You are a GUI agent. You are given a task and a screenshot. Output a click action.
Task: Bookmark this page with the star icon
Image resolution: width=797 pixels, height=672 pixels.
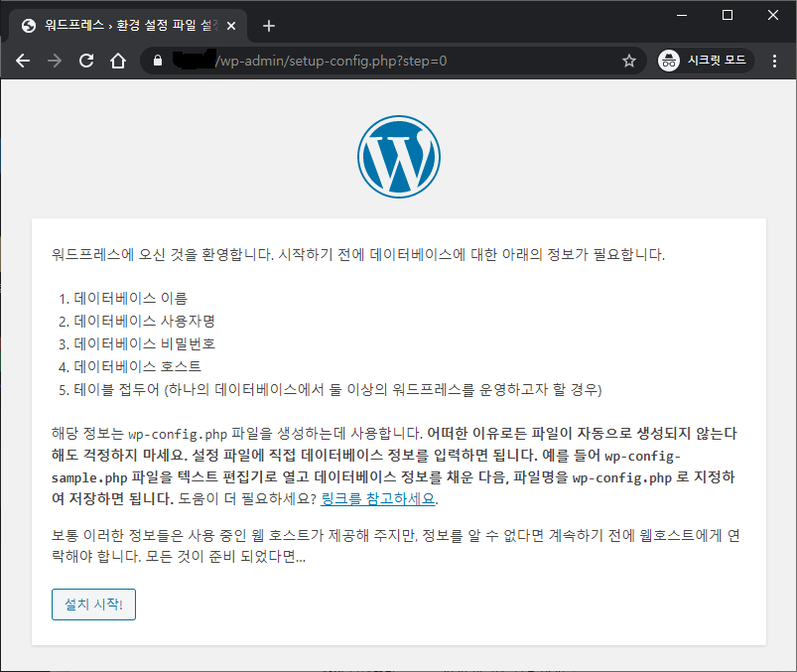(628, 61)
